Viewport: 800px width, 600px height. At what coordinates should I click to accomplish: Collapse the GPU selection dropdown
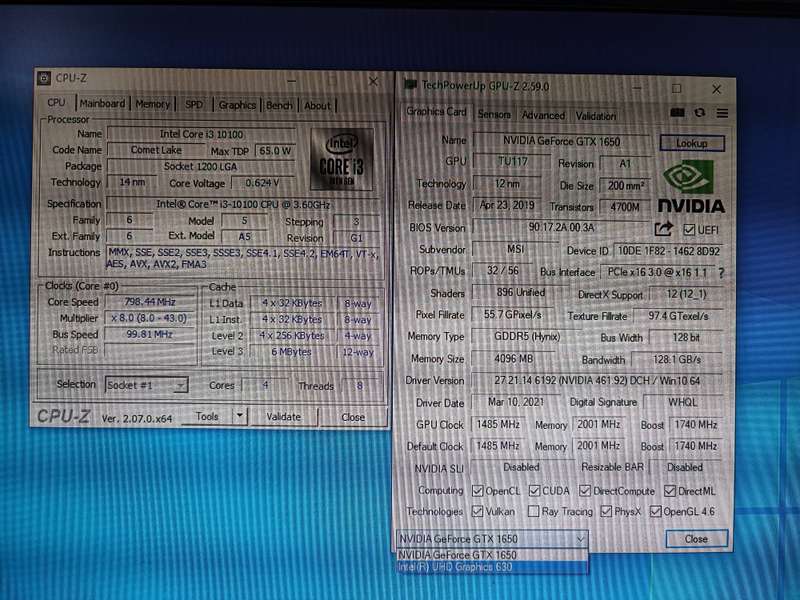point(580,539)
